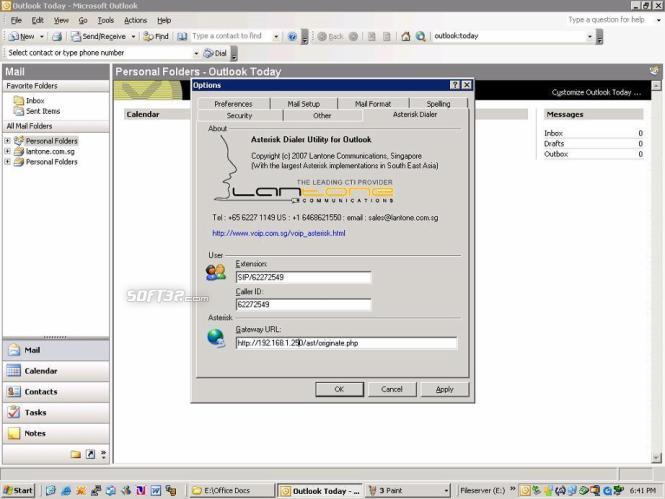Click Apply in Options dialog
This screenshot has height=499, width=665.
pos(444,389)
